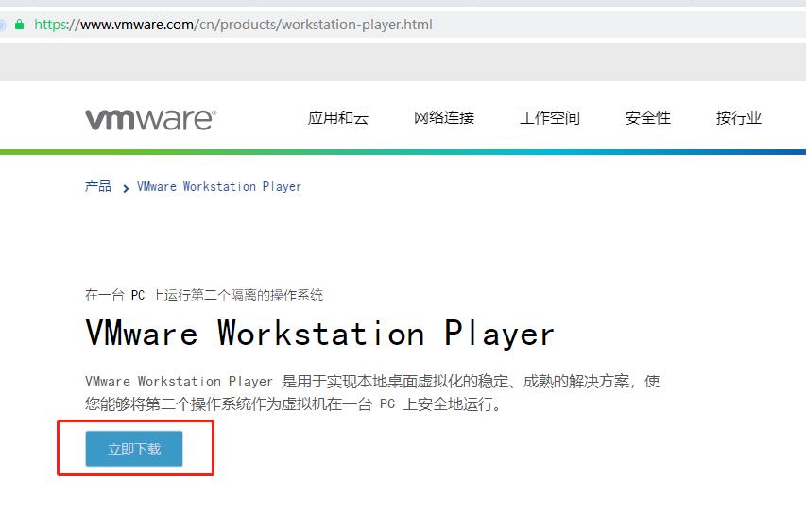The height and width of the screenshot is (532, 806).
Task: Click the VMware Workstation Player breadcrumb link
Action: [219, 186]
